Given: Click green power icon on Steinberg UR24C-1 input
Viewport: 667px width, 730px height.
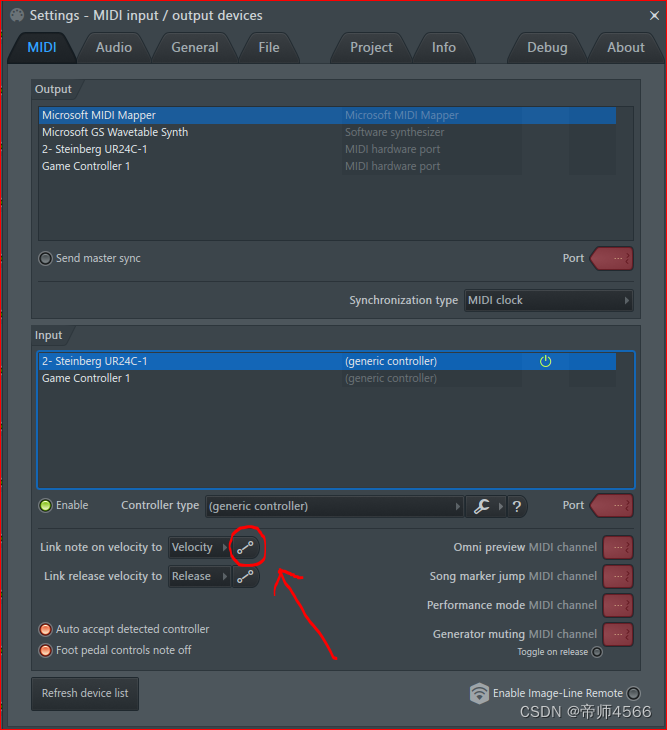Looking at the screenshot, I should (546, 361).
